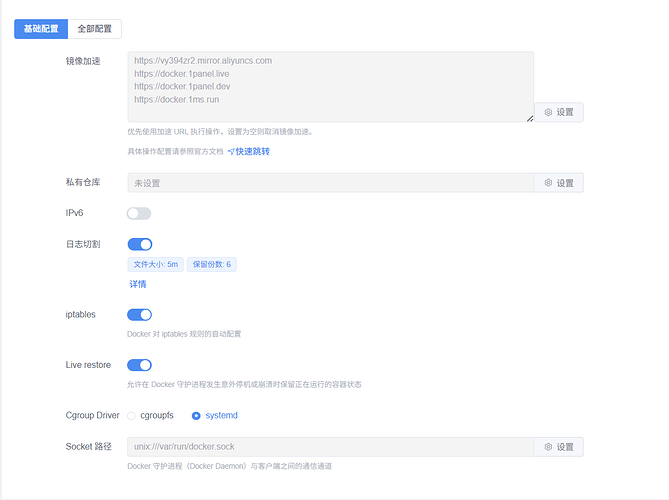
Task: Follow the 快速跳转 documentation link
Action: [x=248, y=151]
